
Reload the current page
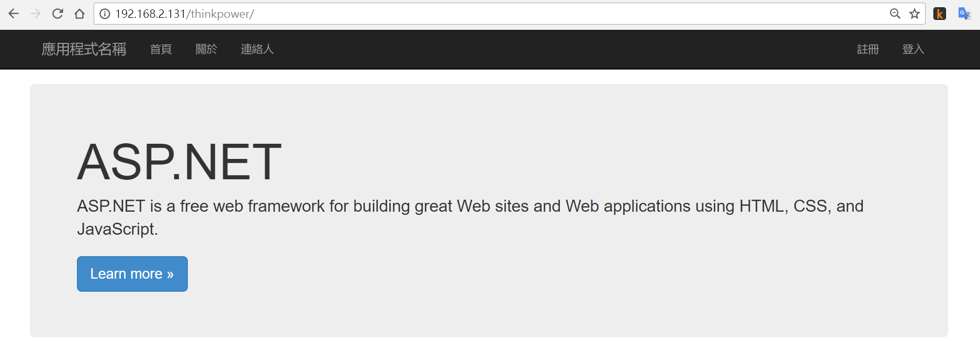pyautogui.click(x=58, y=14)
